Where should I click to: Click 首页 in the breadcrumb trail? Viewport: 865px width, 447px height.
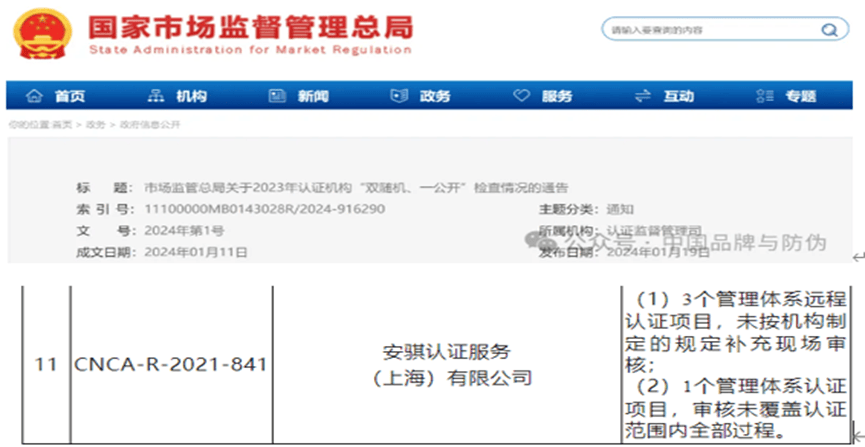point(62,124)
